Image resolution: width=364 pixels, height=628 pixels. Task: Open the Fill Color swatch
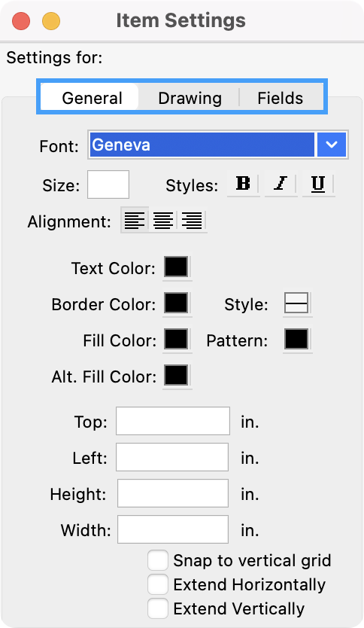coord(177,340)
